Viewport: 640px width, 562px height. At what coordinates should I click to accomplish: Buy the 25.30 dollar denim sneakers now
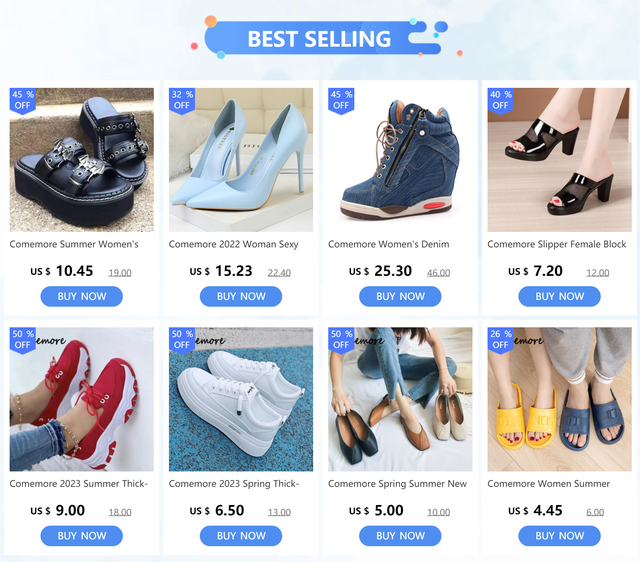coord(400,296)
